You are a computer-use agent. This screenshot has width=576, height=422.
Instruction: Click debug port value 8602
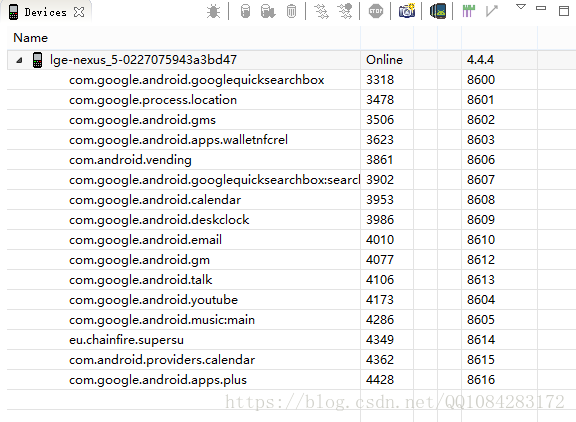[x=481, y=120]
